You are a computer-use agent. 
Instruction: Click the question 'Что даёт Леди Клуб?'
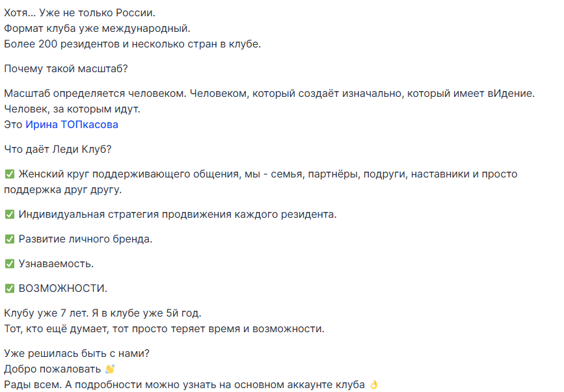tap(58, 149)
